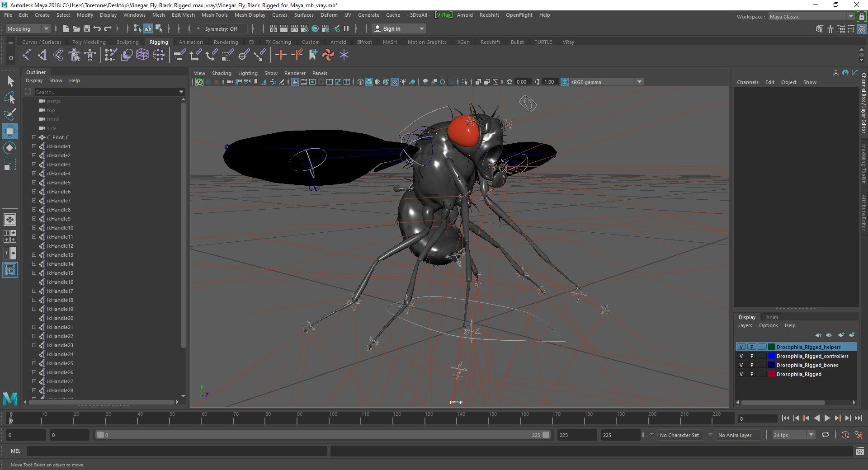Toggle playback flag P of Drosophila_Rigged layer
This screenshot has width=868, height=470.
click(x=752, y=374)
